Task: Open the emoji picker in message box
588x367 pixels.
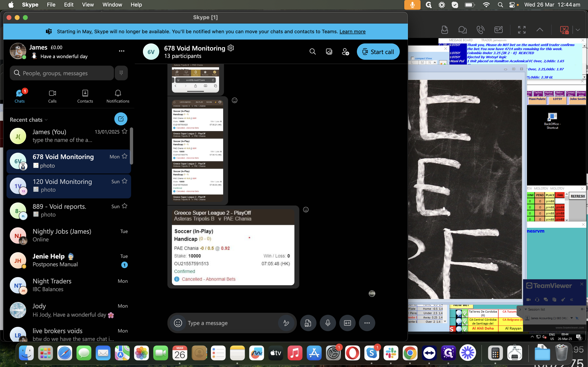Action: point(178,323)
